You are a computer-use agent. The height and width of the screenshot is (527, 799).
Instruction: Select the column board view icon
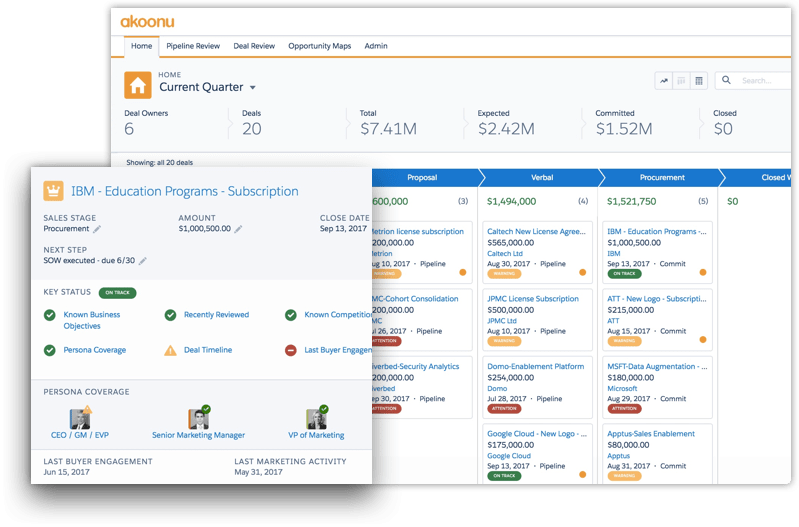(x=681, y=81)
